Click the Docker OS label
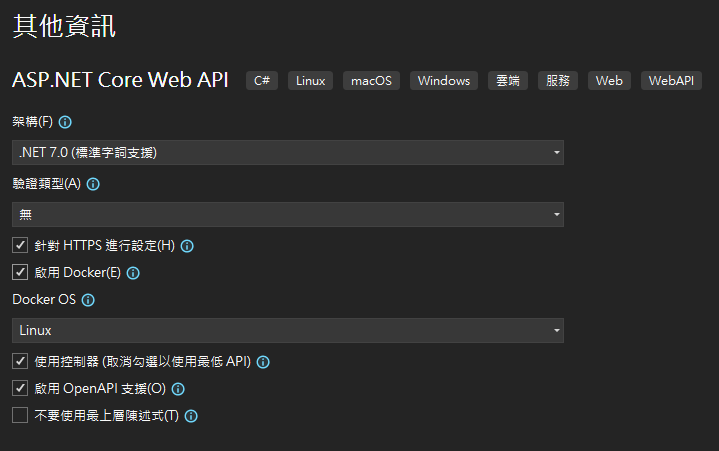Viewport: 719px width, 451px height. [44, 300]
